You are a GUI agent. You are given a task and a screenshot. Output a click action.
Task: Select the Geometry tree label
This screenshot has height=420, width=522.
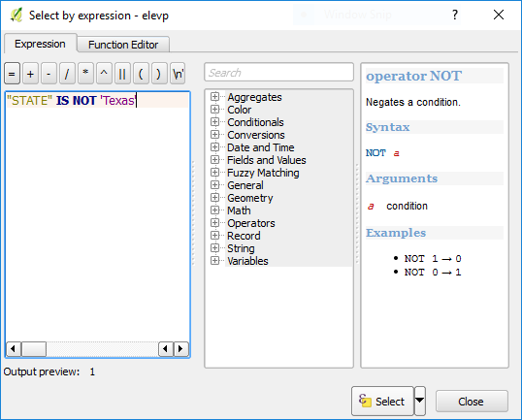pos(250,198)
